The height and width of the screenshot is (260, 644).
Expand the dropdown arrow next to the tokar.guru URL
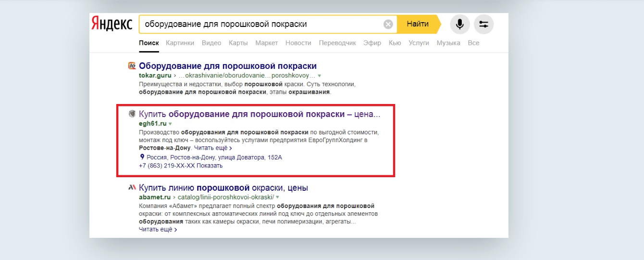tap(319, 77)
